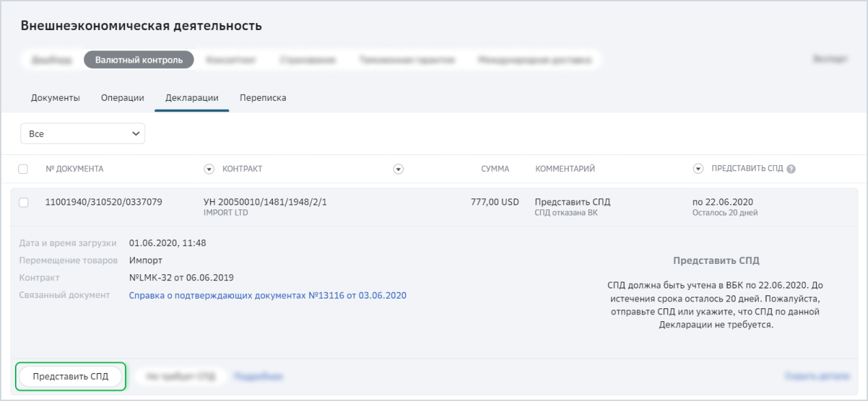Open the Справка о подтверждающих документах №13116 link
This screenshot has width=868, height=401.
click(267, 295)
